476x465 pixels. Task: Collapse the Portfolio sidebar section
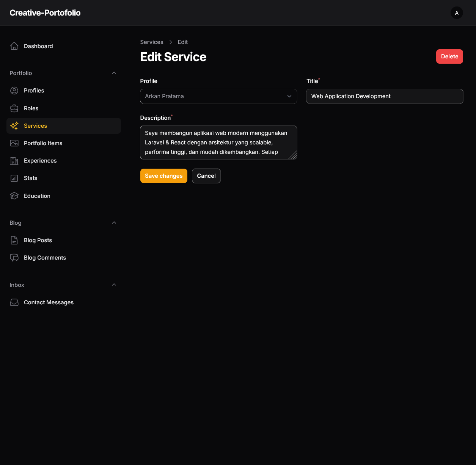[114, 73]
